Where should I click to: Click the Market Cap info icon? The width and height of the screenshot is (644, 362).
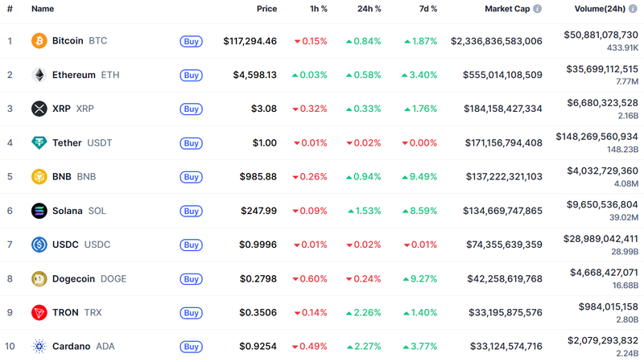[537, 9]
